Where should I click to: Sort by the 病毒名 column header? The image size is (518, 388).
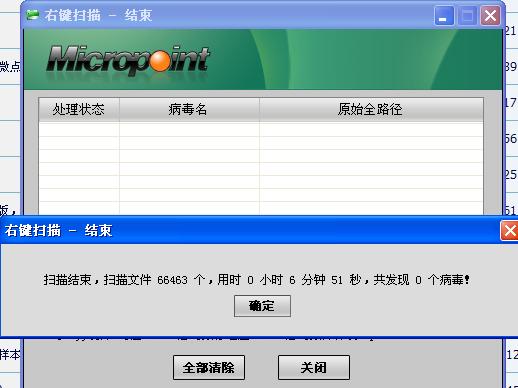point(189,109)
